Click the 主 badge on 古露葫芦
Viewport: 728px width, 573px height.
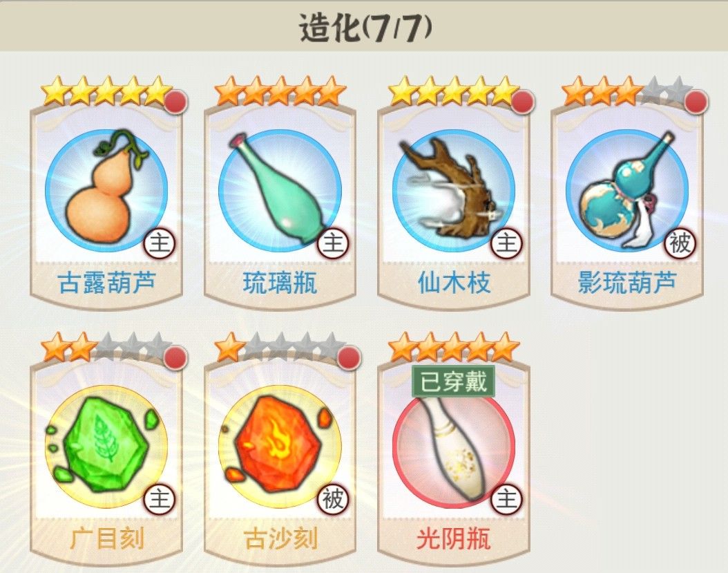pos(160,243)
